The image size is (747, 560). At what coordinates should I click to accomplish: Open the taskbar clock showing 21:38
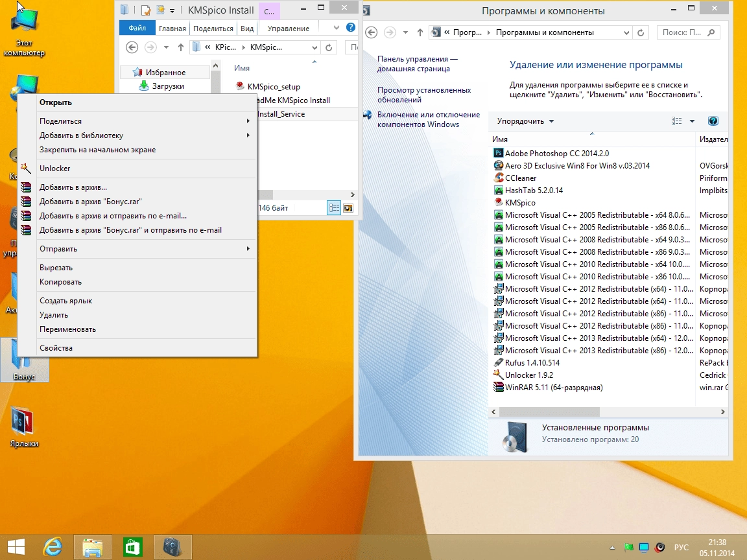point(717,548)
